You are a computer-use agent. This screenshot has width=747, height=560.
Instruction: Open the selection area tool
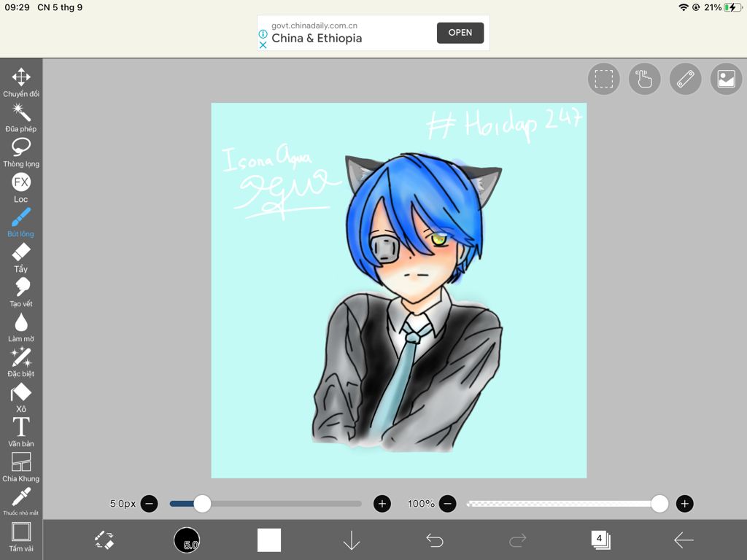point(603,79)
